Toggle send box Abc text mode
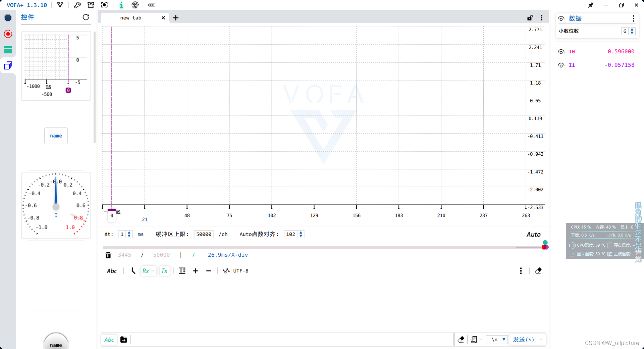Screen dimensions: 644x349 [x=109, y=340]
